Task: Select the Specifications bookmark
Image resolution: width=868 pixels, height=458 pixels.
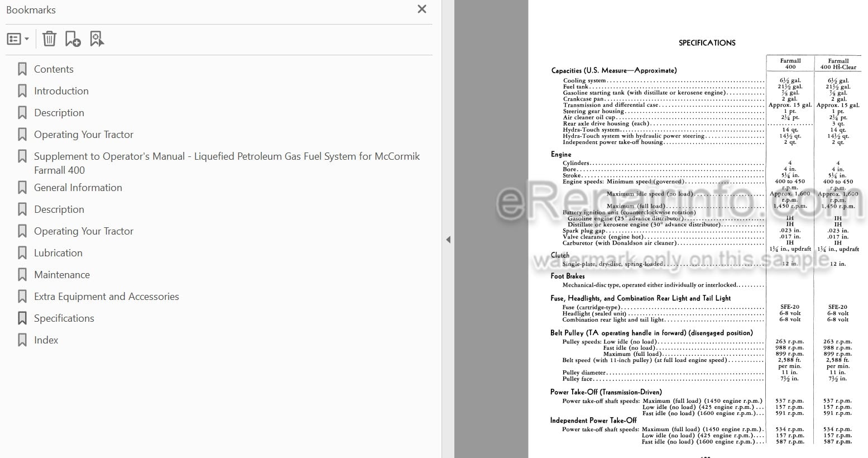Action: pos(64,318)
